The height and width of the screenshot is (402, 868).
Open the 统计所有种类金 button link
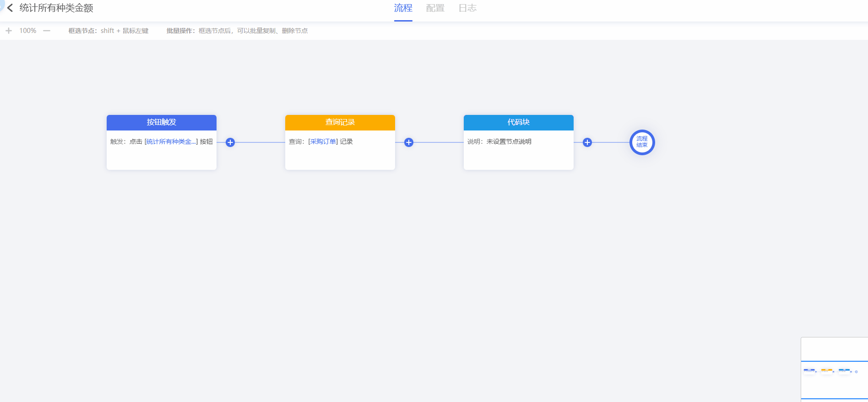171,142
